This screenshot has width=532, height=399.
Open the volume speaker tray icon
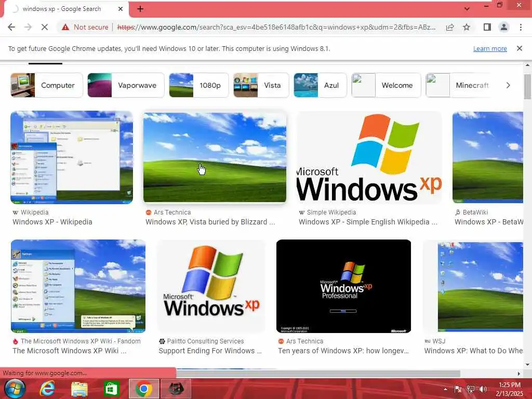click(x=483, y=389)
